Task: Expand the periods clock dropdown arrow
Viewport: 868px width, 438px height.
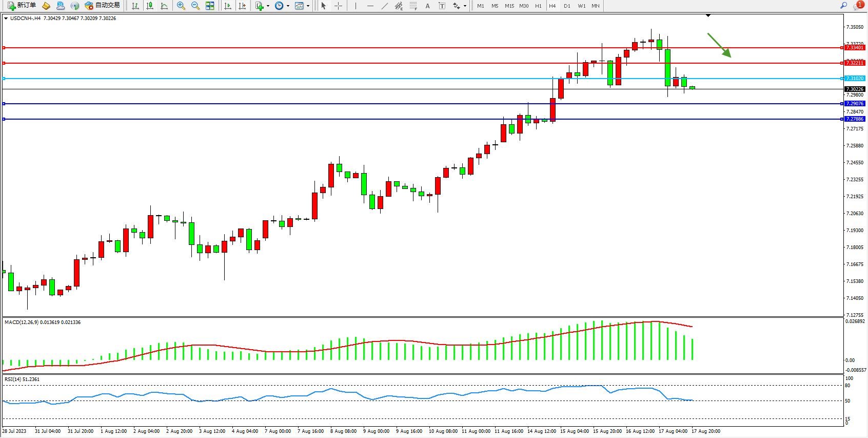Action: click(288, 6)
